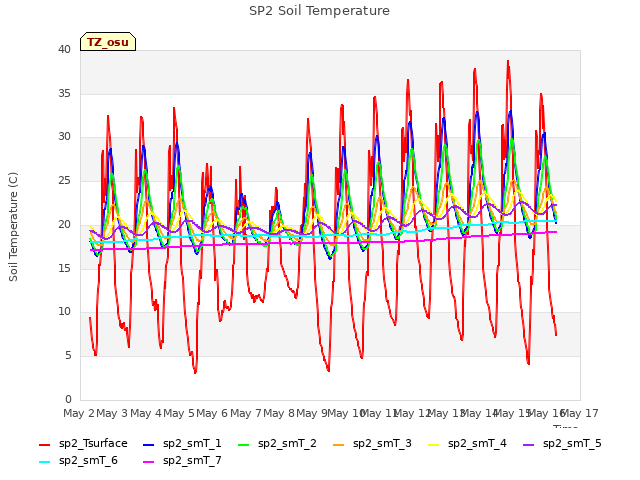Click the orange sp2_smT_3 legend swatch
The image size is (640, 480).
pos(339,444)
